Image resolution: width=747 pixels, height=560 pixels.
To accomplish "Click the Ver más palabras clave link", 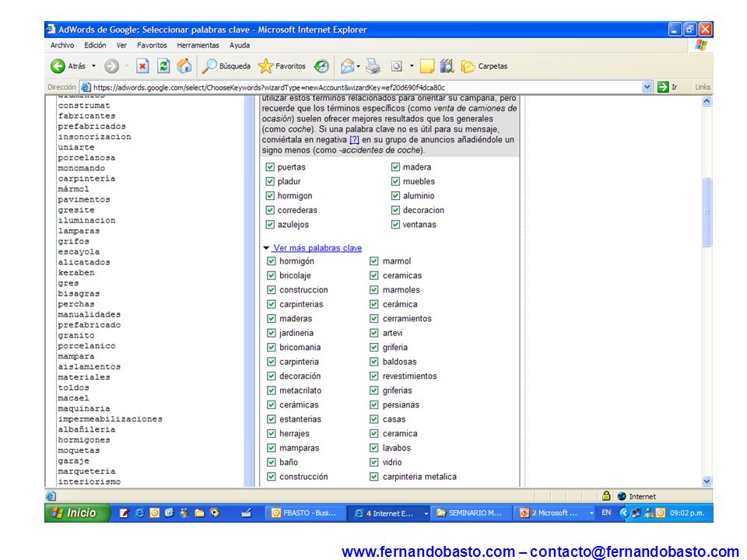I will coord(317,248).
